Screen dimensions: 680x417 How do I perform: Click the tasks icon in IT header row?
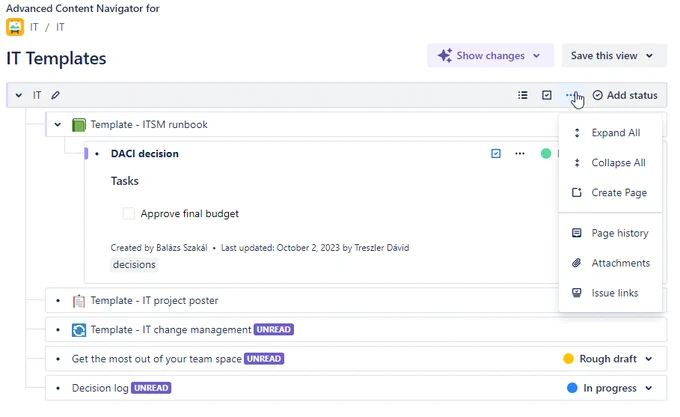[547, 95]
